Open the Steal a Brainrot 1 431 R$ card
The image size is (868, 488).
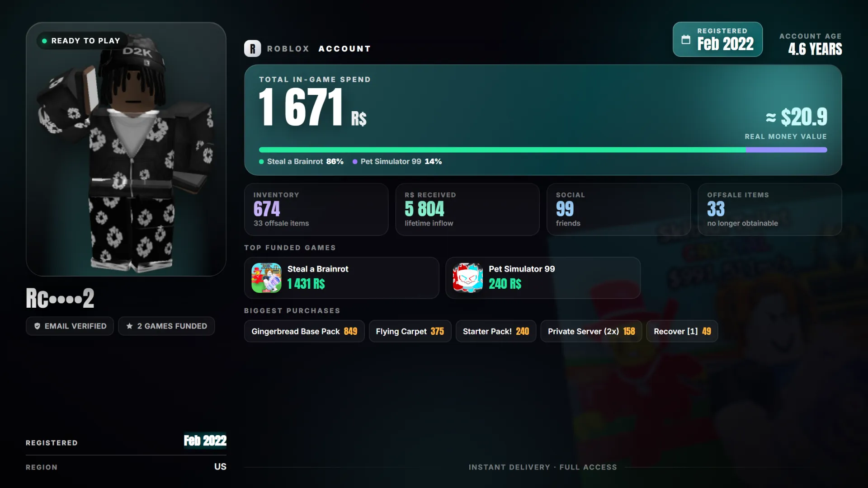342,278
